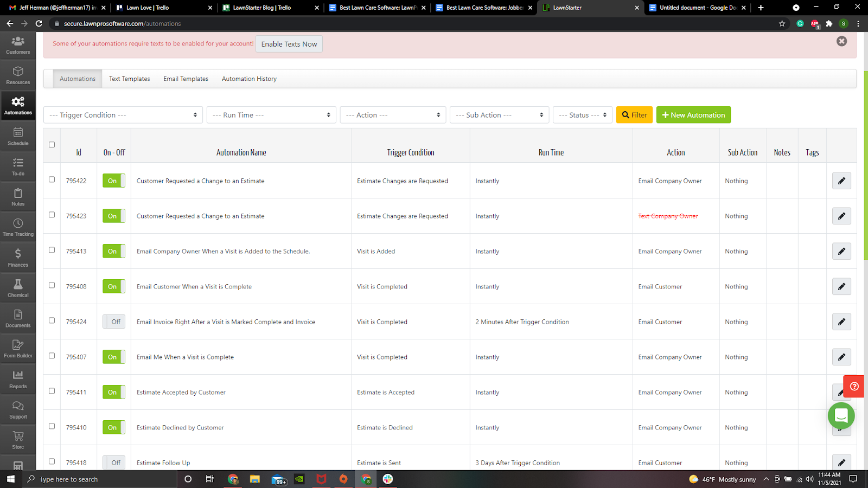Screen dimensions: 868x488
Task: Open the Chemical tracking section
Action: (18, 287)
